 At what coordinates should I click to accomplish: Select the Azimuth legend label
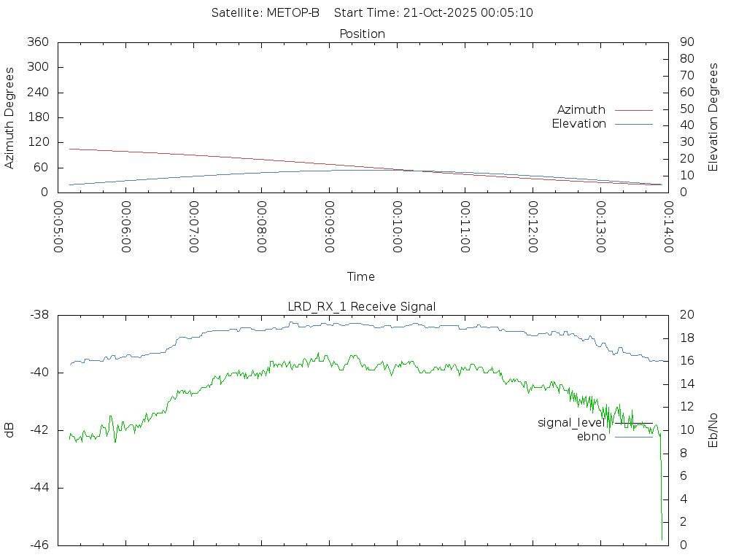581,110
